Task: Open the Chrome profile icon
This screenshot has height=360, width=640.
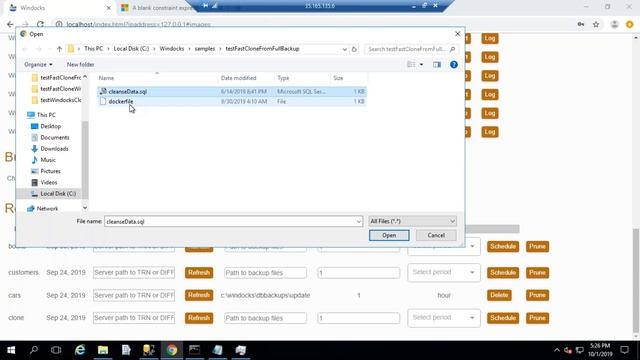Action: (x=614, y=24)
